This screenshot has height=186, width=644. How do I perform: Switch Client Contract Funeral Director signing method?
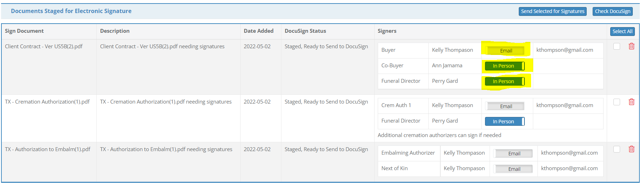504,81
